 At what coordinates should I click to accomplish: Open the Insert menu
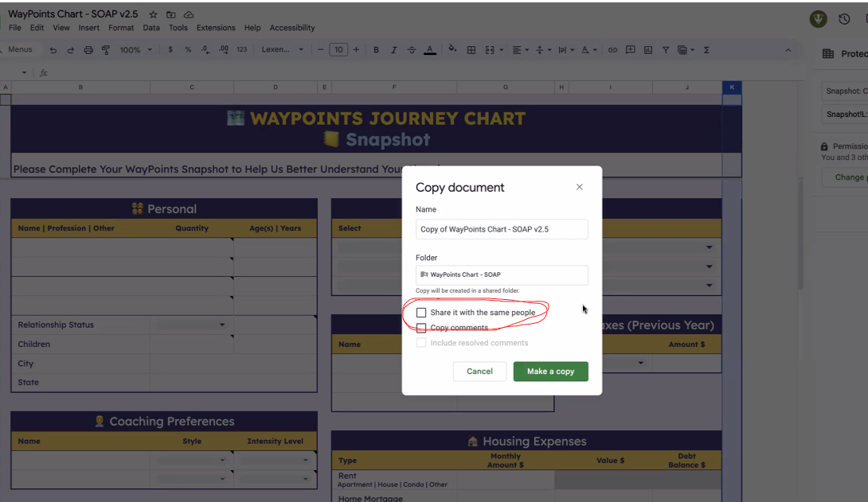88,28
